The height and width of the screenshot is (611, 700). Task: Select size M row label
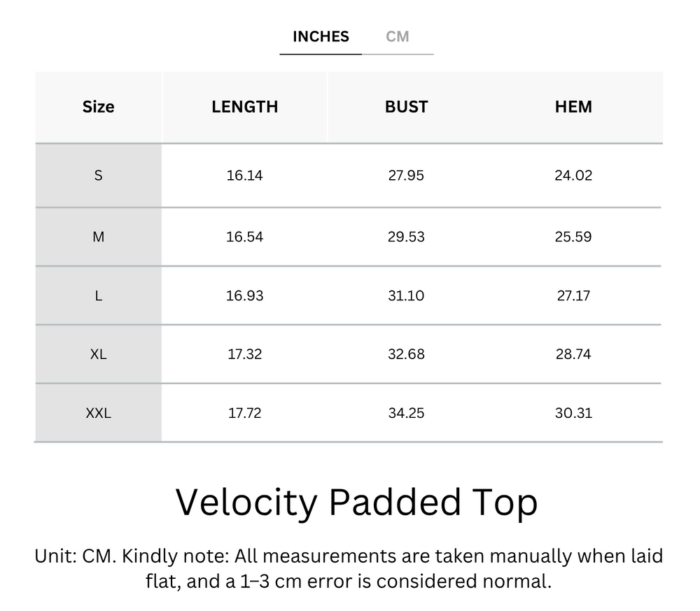click(x=98, y=237)
